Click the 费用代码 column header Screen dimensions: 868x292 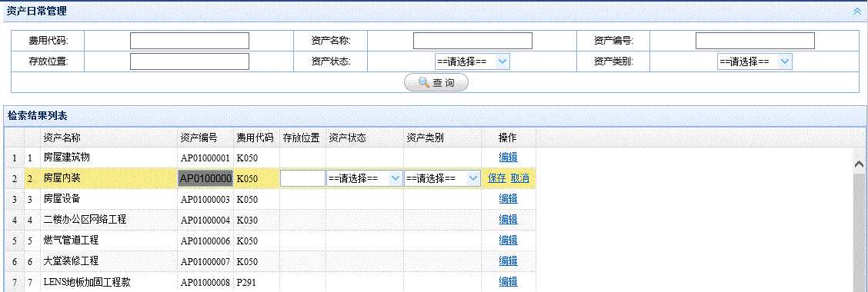pos(255,138)
